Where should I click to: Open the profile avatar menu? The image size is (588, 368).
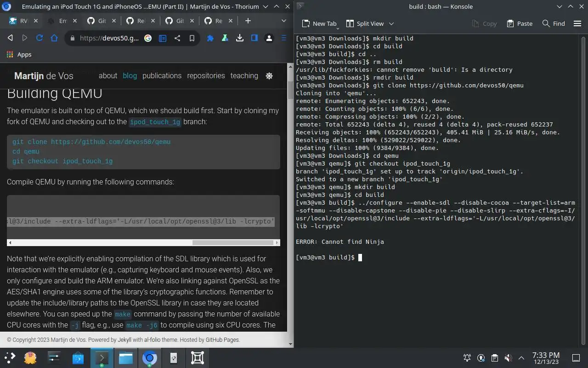269,38
